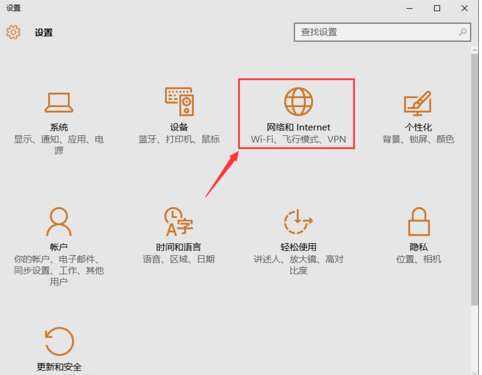Click the 时间和语言 label text
Viewport: 482px width, 375px height.
point(178,247)
